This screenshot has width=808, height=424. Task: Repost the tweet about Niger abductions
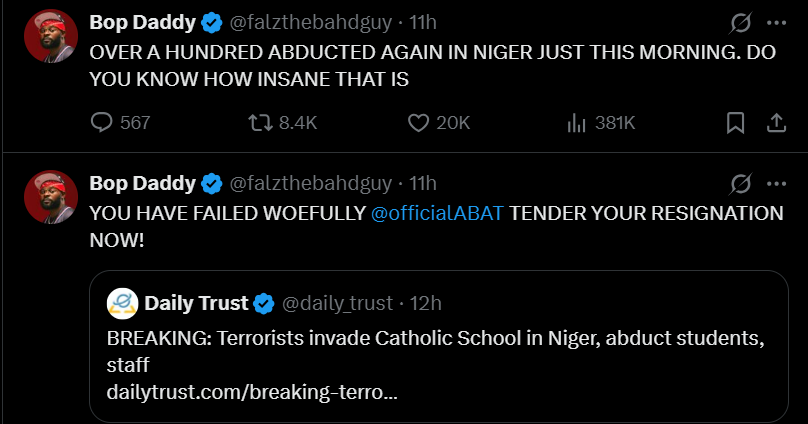point(260,123)
